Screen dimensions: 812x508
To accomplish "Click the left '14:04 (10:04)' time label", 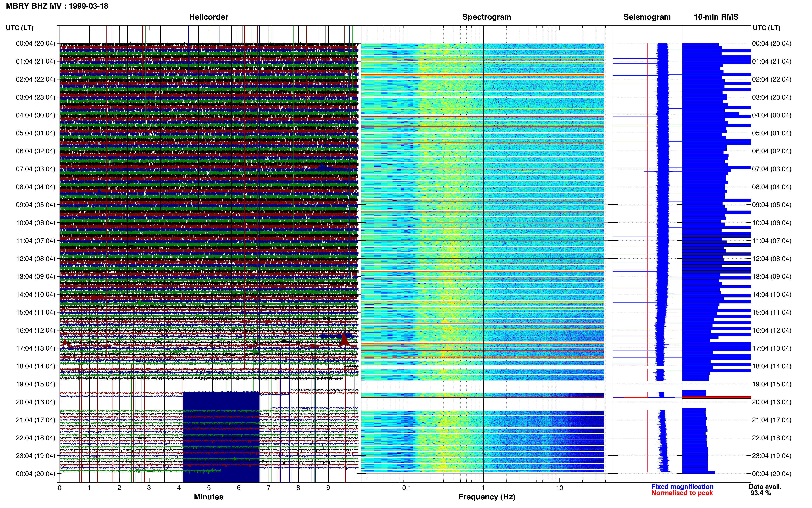I will [x=36, y=294].
